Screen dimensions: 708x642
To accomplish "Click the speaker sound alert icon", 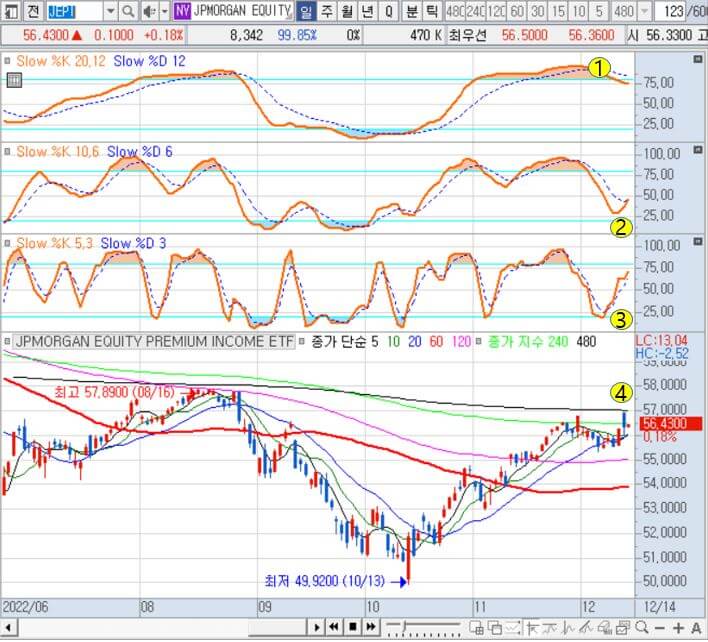I will [149, 11].
